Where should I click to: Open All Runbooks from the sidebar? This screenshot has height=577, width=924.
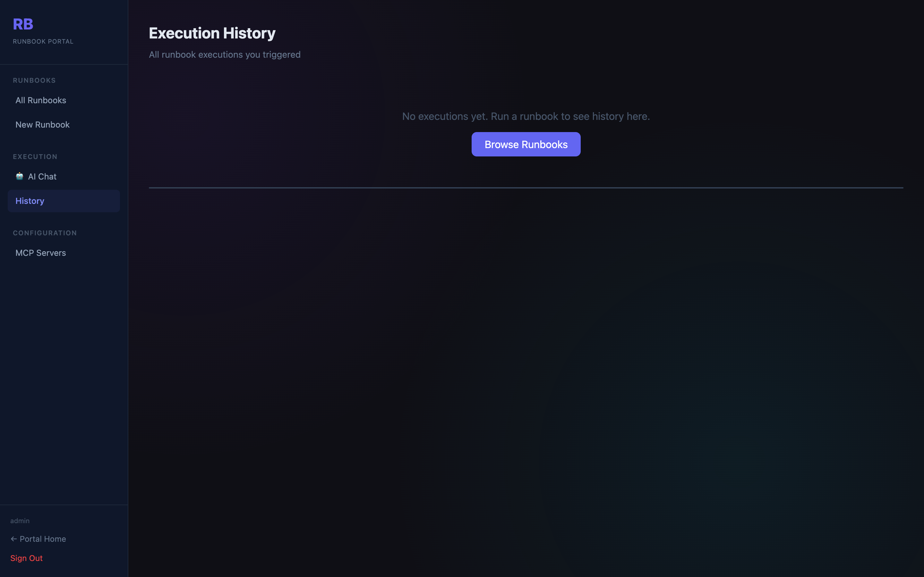pos(40,100)
